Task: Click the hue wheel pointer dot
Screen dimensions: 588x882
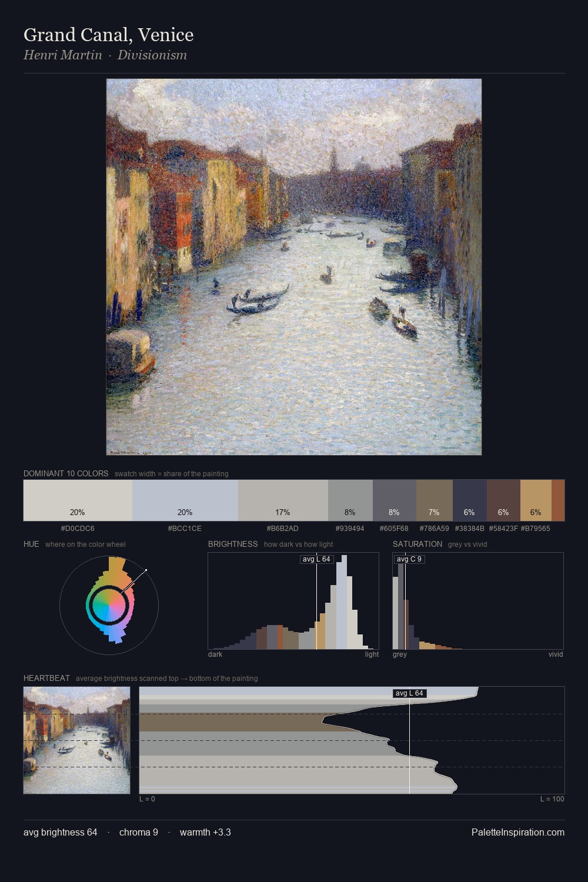Action: point(146,570)
